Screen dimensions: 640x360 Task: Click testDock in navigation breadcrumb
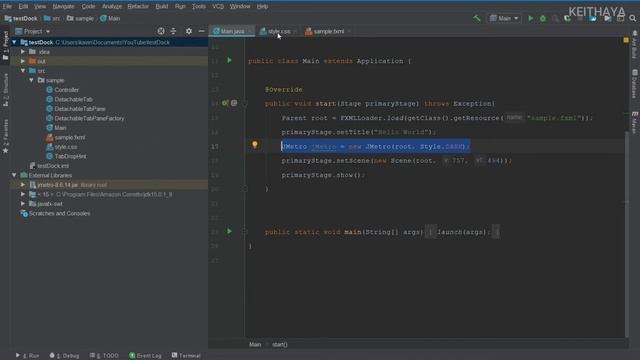[x=21, y=18]
